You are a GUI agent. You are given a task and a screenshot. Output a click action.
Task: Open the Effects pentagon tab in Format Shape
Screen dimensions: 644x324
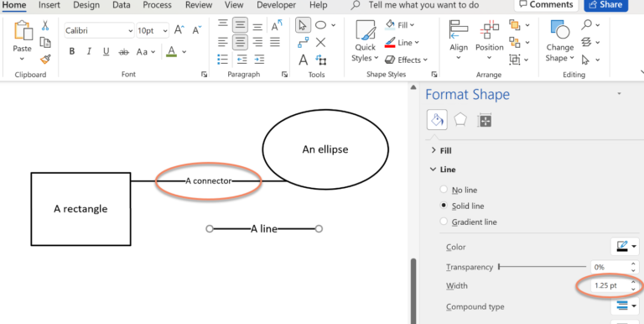click(460, 120)
